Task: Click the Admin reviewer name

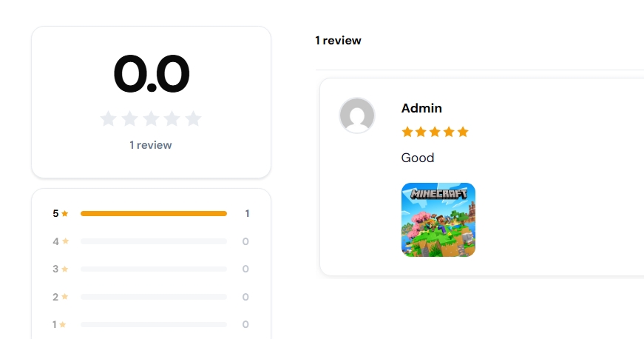Action: coord(421,108)
